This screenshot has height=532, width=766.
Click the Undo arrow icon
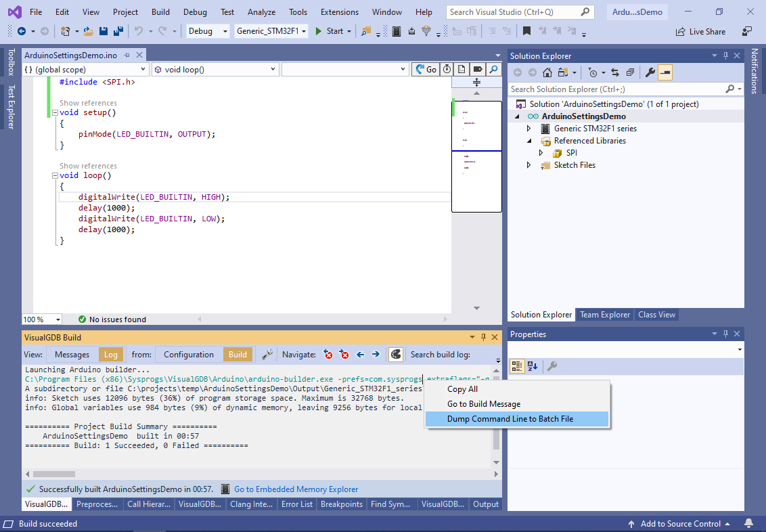click(139, 31)
